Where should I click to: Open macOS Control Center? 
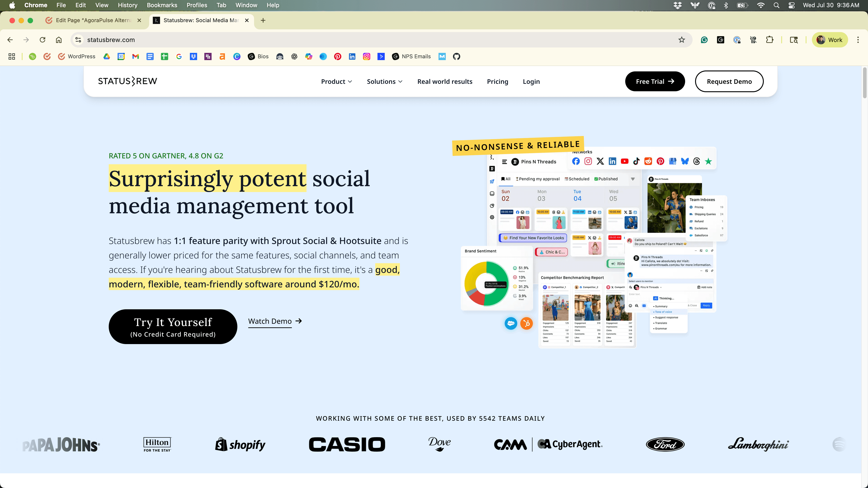pos(792,5)
